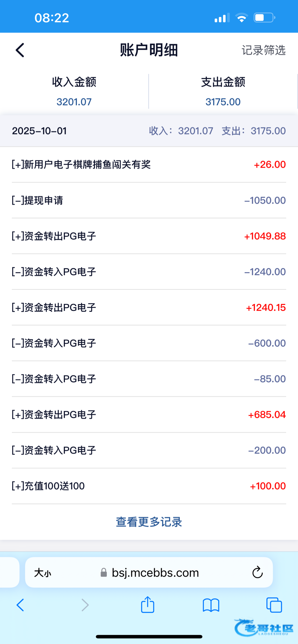Open the 新用户电子棋牌捕鱼闯关有奖 record
Screen dimensions: 298x644
point(149,164)
